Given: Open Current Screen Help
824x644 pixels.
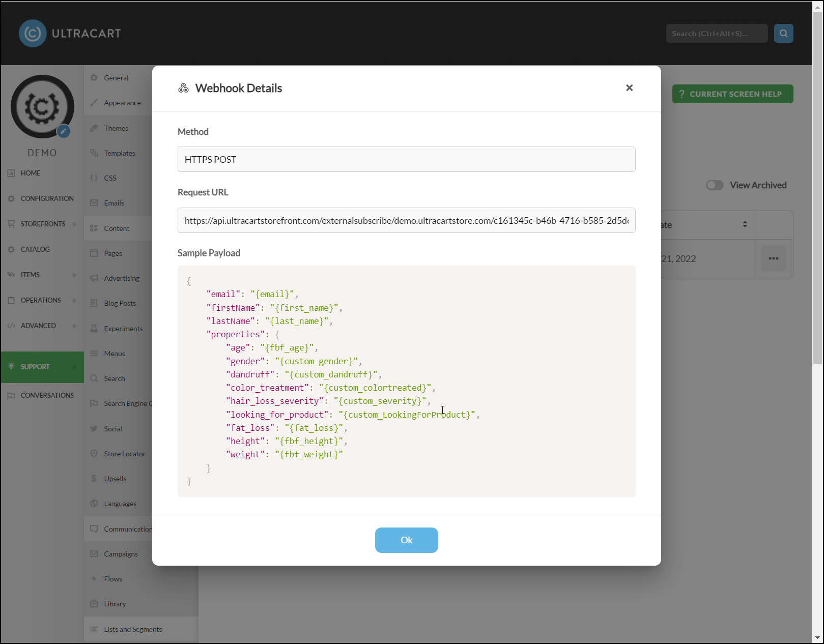Looking at the screenshot, I should [732, 94].
